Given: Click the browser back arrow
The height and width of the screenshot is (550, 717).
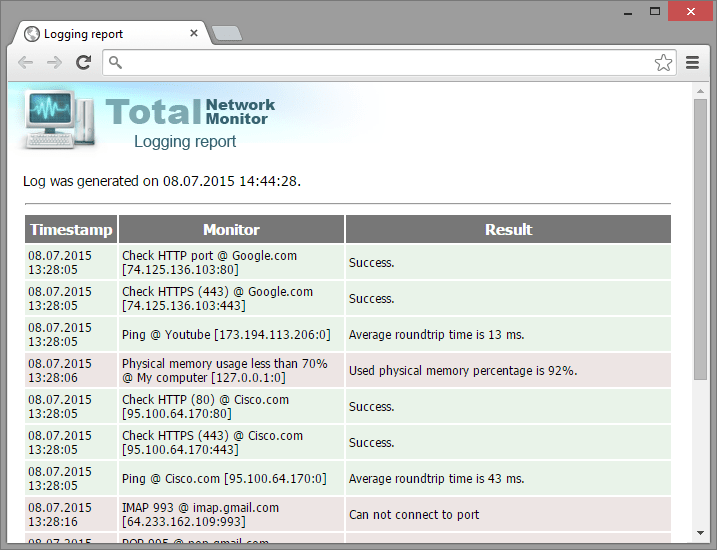Looking at the screenshot, I should pos(25,62).
